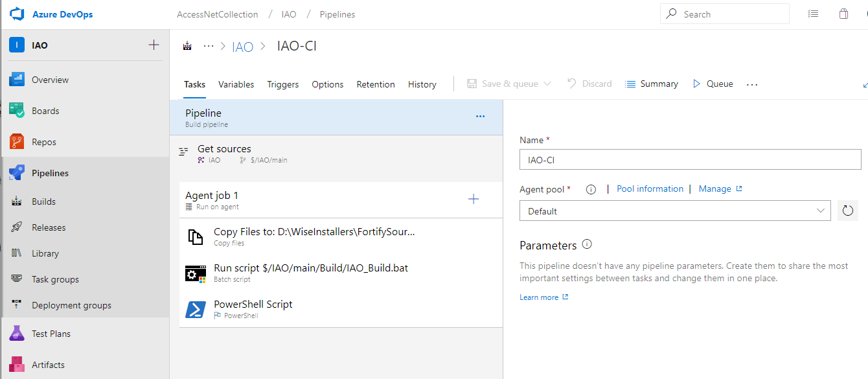Click the Summary button
The width and height of the screenshot is (868, 379).
(651, 84)
